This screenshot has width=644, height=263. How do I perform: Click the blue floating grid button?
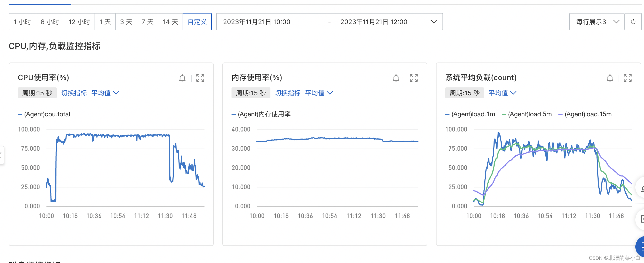[640, 247]
